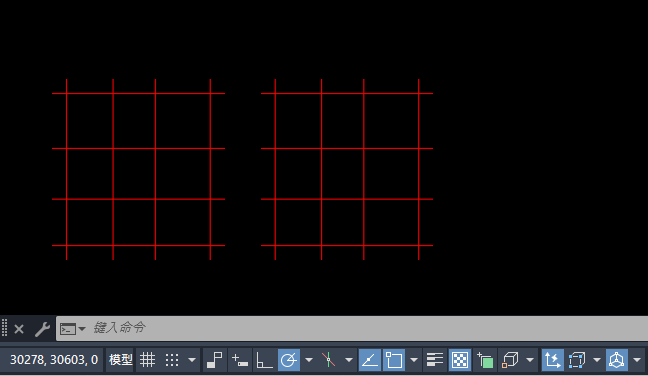
Task: Toggle 3D object snap icon
Action: (510, 360)
